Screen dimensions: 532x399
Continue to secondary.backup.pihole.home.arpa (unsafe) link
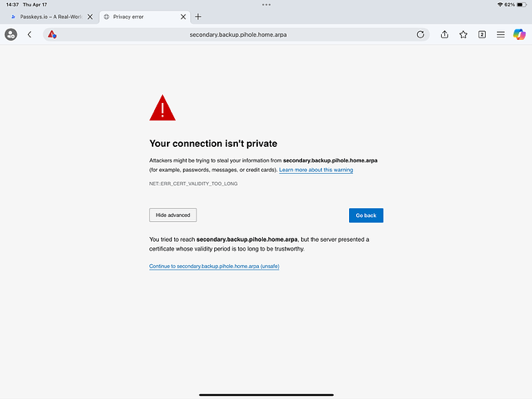click(214, 266)
